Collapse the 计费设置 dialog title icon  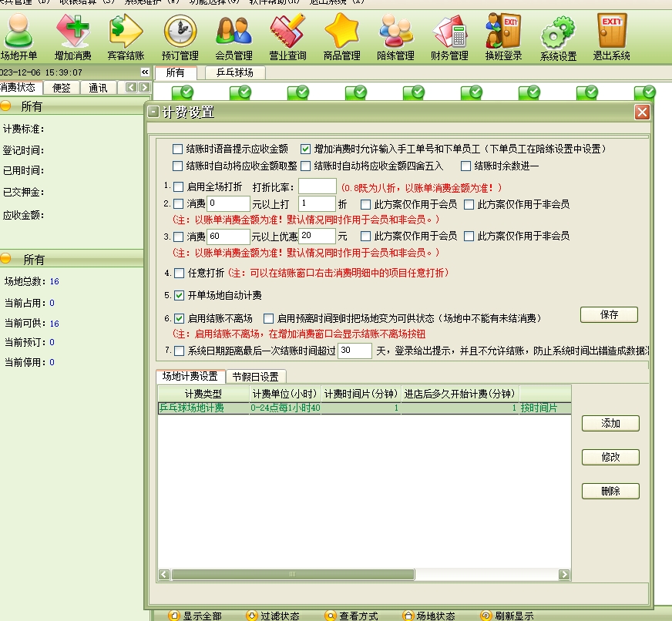click(154, 112)
